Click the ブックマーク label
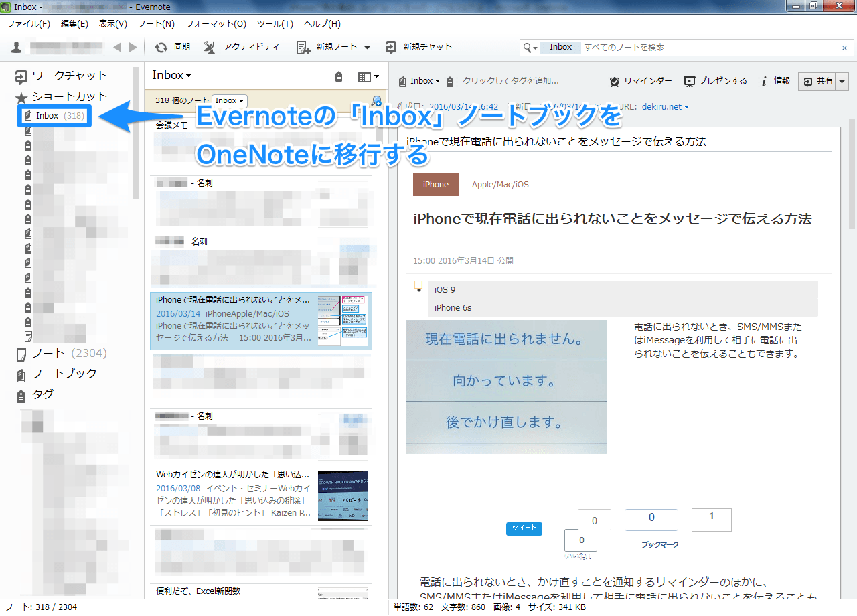Screen dimensions: 857x616 pyautogui.click(x=660, y=544)
